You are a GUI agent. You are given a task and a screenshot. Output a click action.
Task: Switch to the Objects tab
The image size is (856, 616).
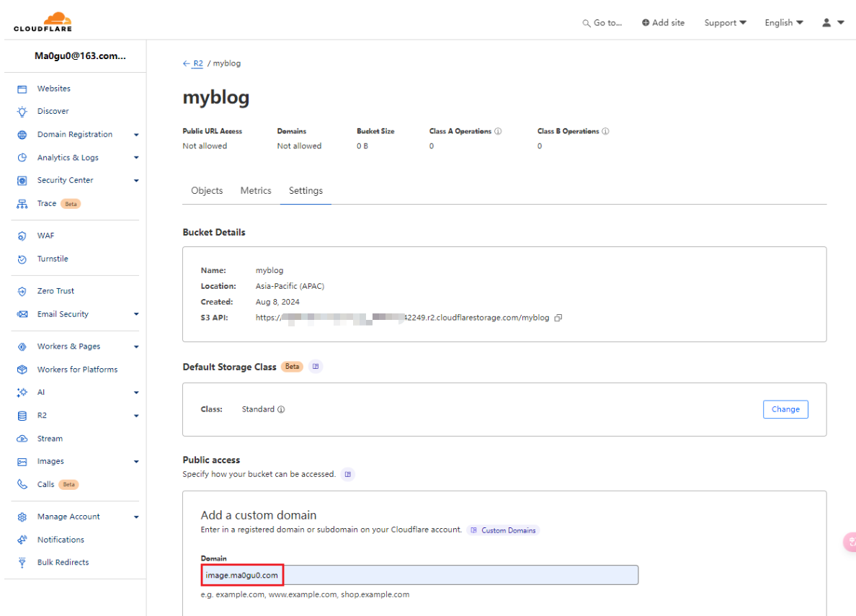[207, 191]
